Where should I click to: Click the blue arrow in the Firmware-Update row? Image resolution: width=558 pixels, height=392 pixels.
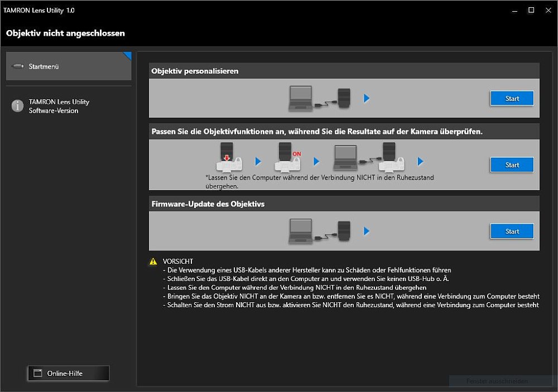(367, 230)
